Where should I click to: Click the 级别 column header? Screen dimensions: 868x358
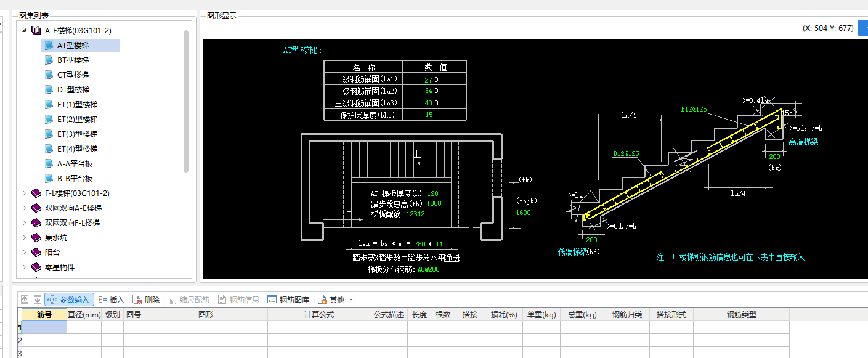coord(113,314)
